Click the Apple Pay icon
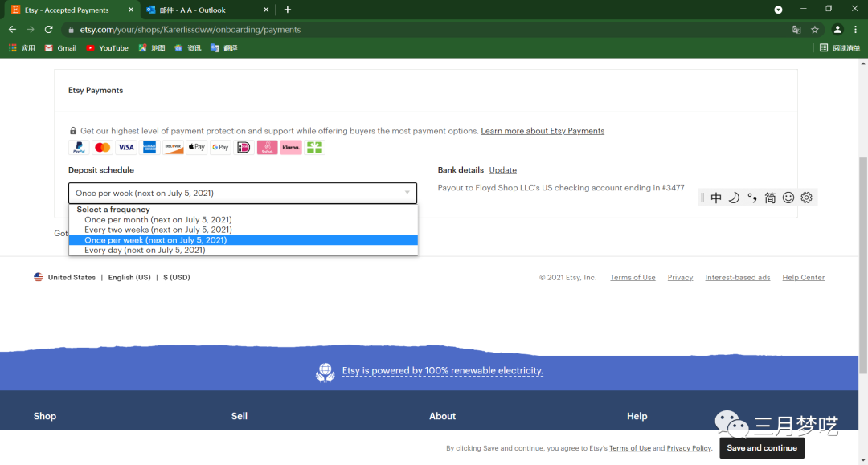Screen dimensions: 868x465 click(x=197, y=148)
